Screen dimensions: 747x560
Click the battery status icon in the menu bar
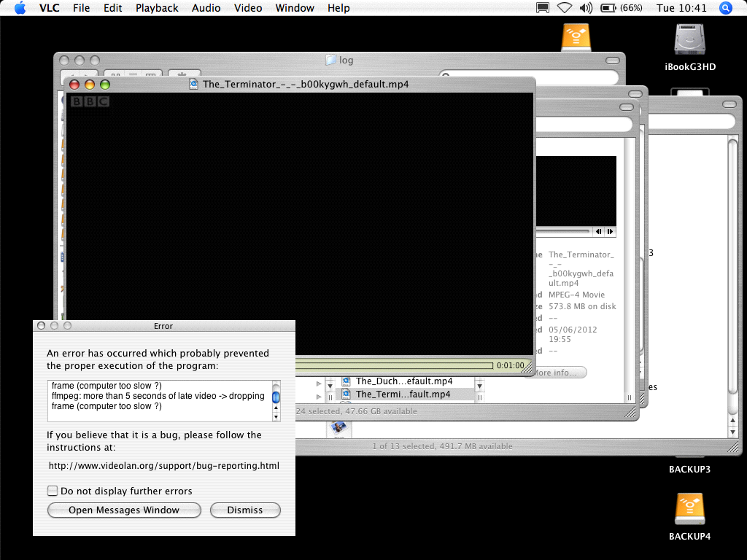(608, 8)
